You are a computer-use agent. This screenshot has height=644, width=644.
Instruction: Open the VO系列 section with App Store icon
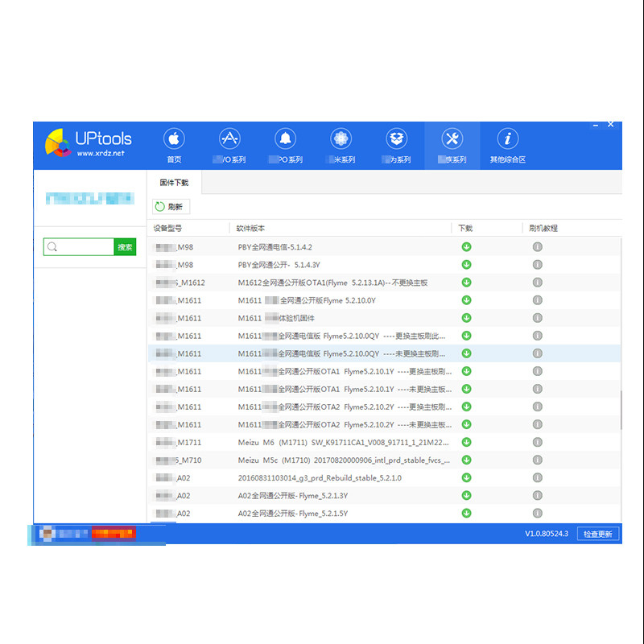(229, 146)
